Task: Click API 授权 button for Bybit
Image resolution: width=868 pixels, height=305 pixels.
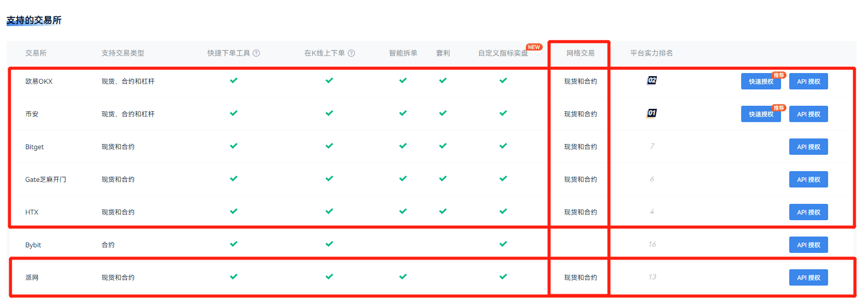Action: tap(809, 245)
